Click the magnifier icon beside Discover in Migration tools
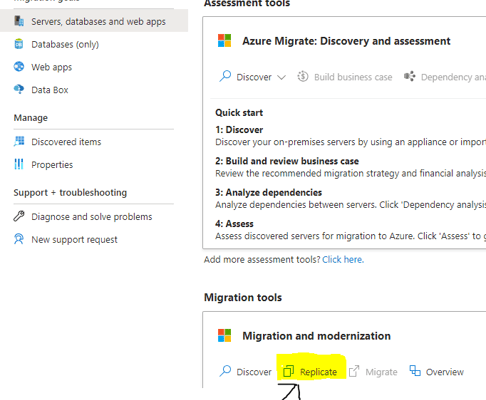Viewport: 486px width, 400px height. tap(225, 371)
